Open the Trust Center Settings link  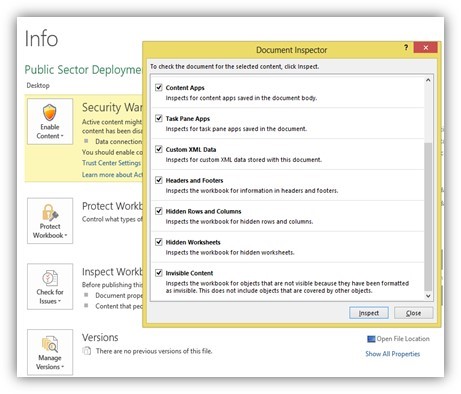click(x=111, y=163)
